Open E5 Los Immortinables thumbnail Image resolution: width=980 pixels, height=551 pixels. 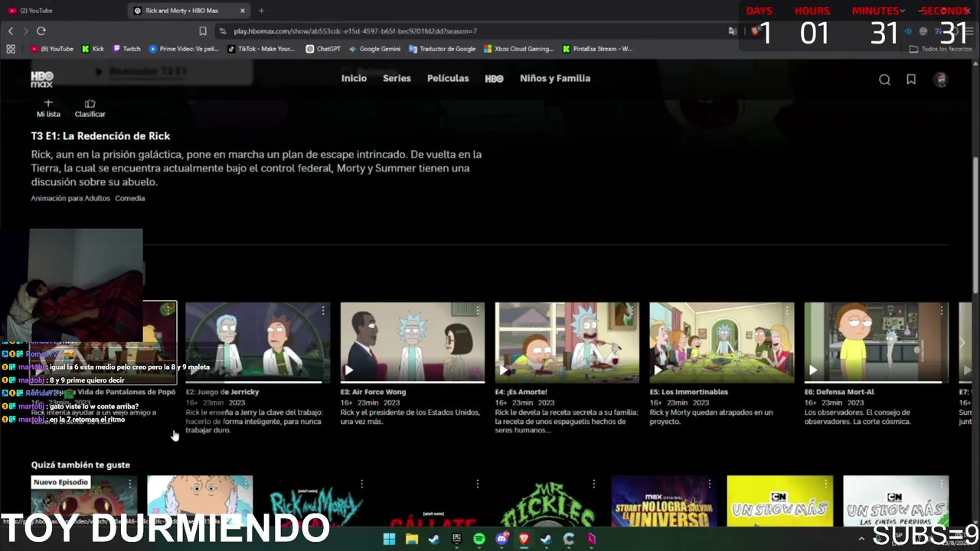[x=721, y=342]
